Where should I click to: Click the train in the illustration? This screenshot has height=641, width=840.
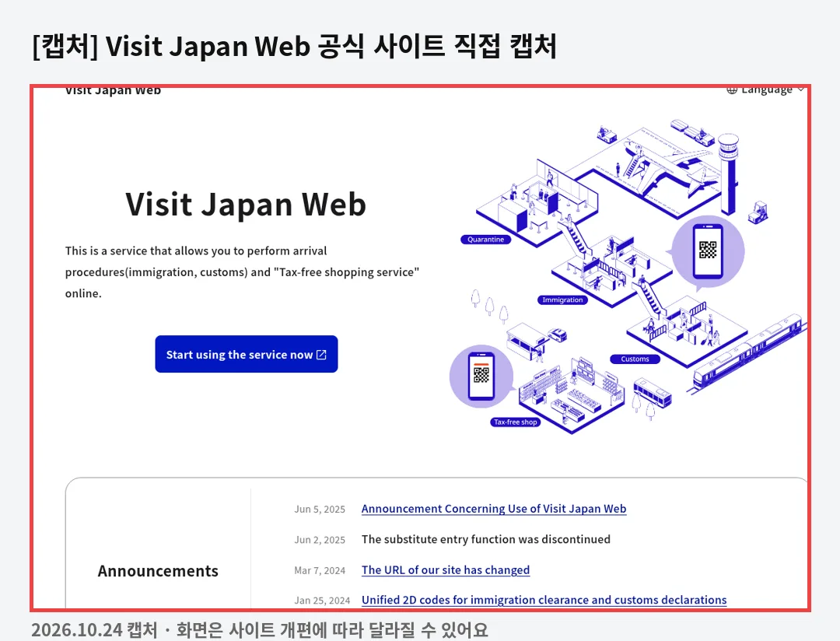[x=749, y=352]
